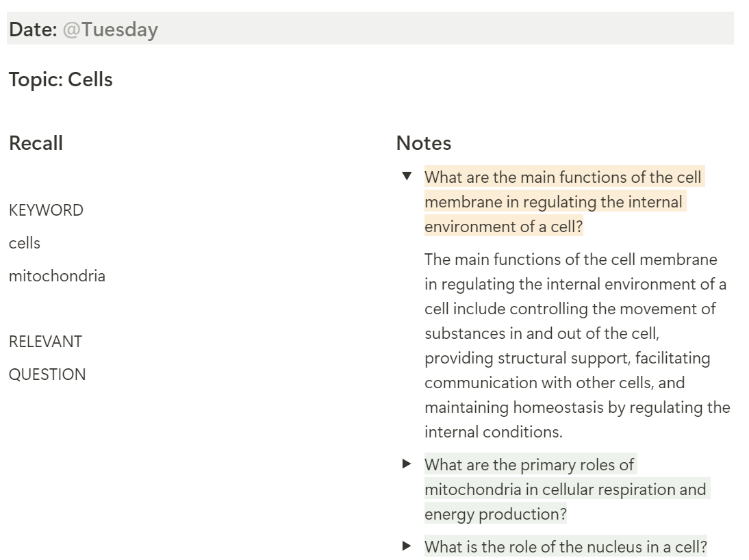Expand the mitochondria question toggle arrow
This screenshot has width=749, height=560.
(407, 464)
